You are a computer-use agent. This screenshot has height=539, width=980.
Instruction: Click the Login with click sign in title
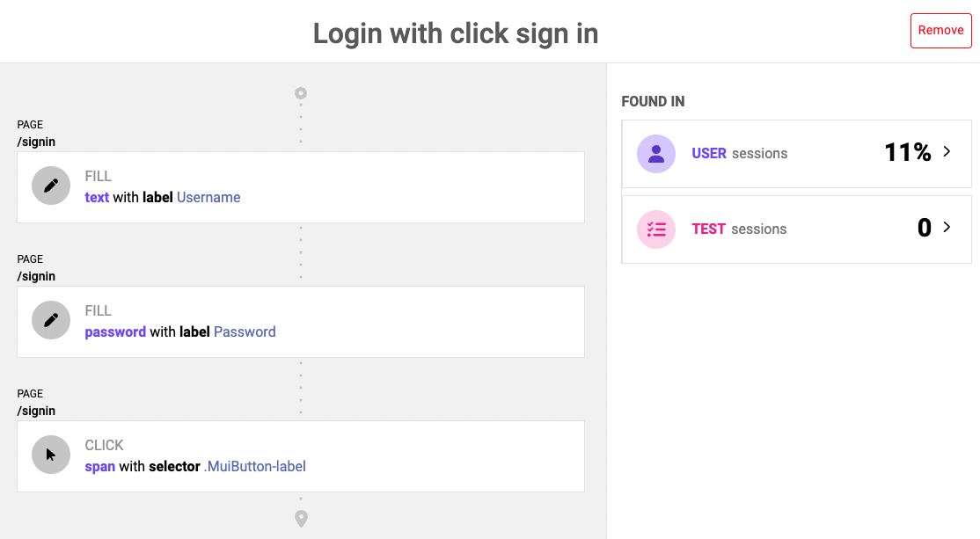pyautogui.click(x=456, y=33)
